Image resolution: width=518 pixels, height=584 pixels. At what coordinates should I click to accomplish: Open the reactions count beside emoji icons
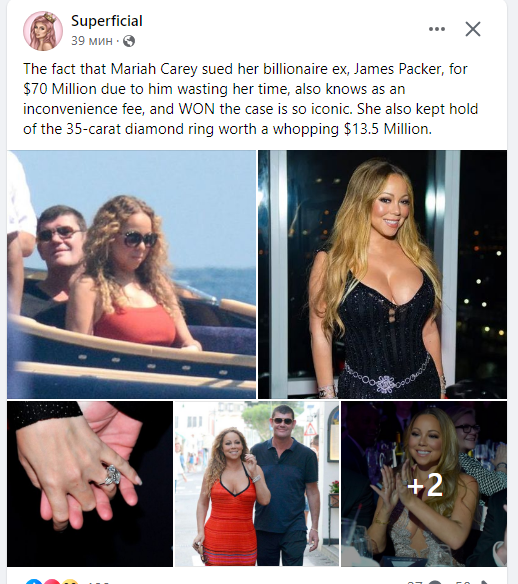(98, 582)
